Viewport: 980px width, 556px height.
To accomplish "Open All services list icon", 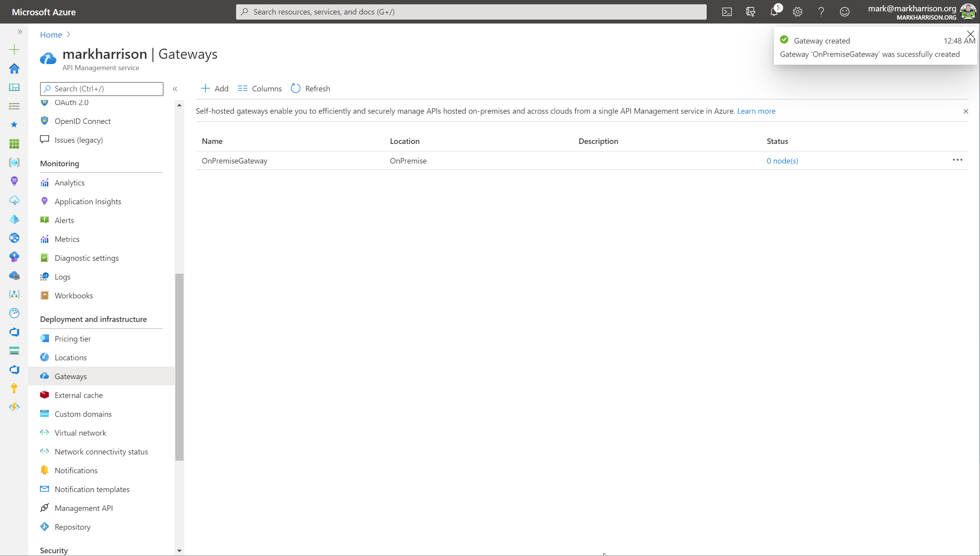I will (x=14, y=106).
